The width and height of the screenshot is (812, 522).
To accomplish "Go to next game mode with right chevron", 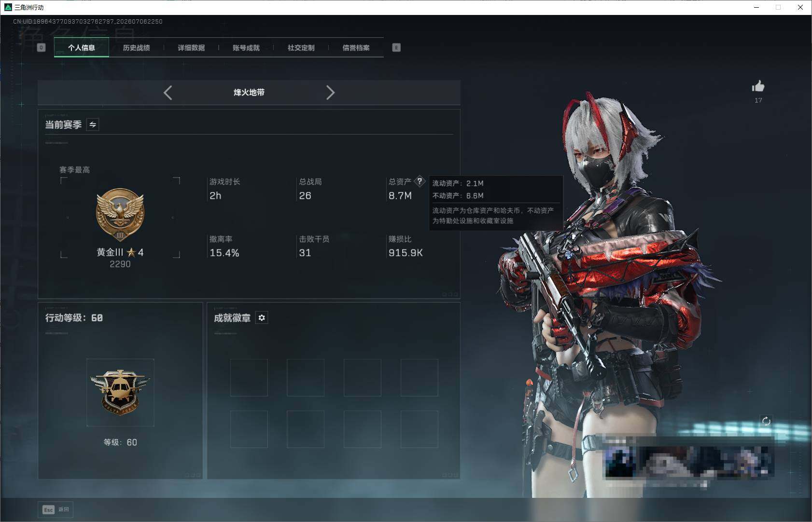I will (x=330, y=93).
